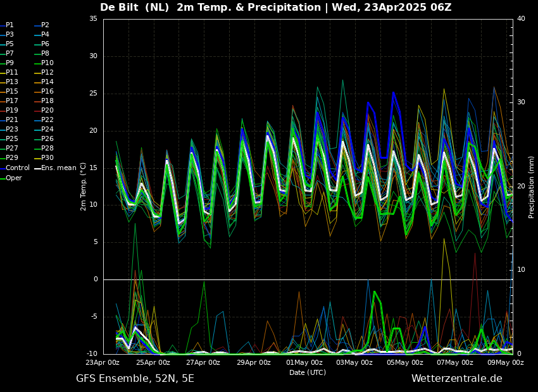Click the Date (UTC) axis label
This screenshot has height=392, width=538.
click(308, 372)
